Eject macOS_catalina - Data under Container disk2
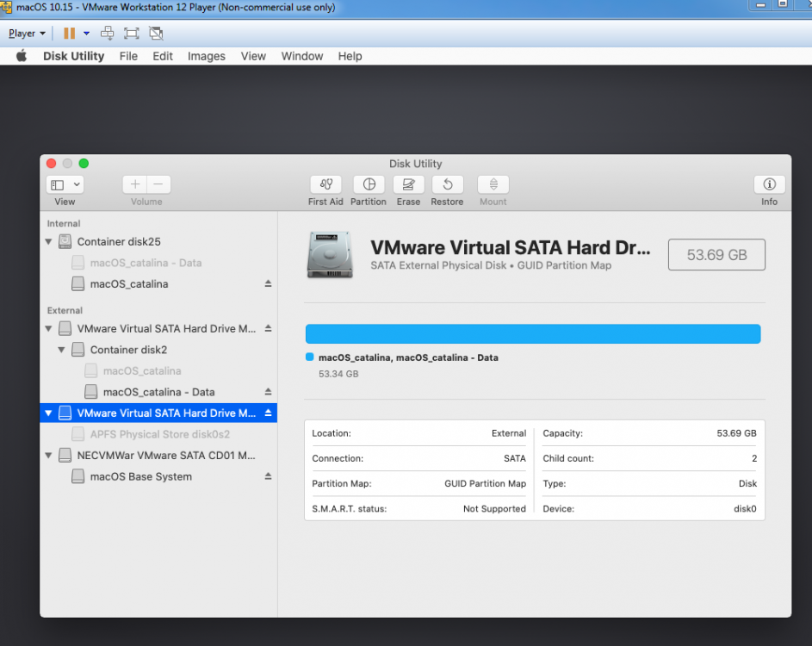 pos(269,392)
